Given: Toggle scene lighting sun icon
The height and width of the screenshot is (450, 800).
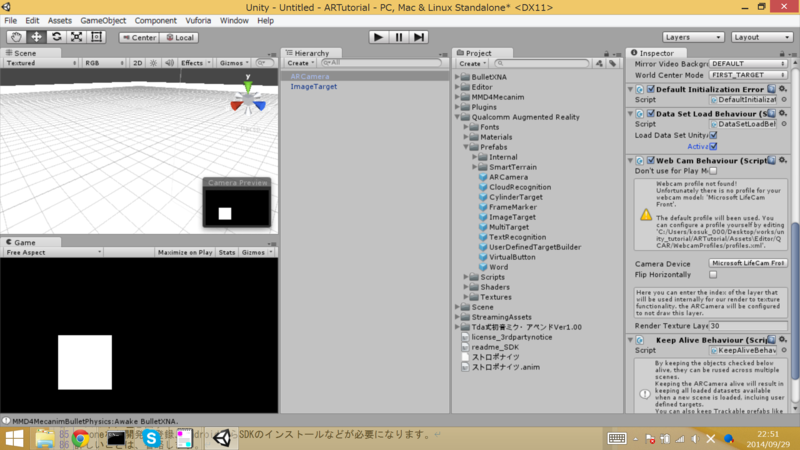Looking at the screenshot, I should (153, 63).
